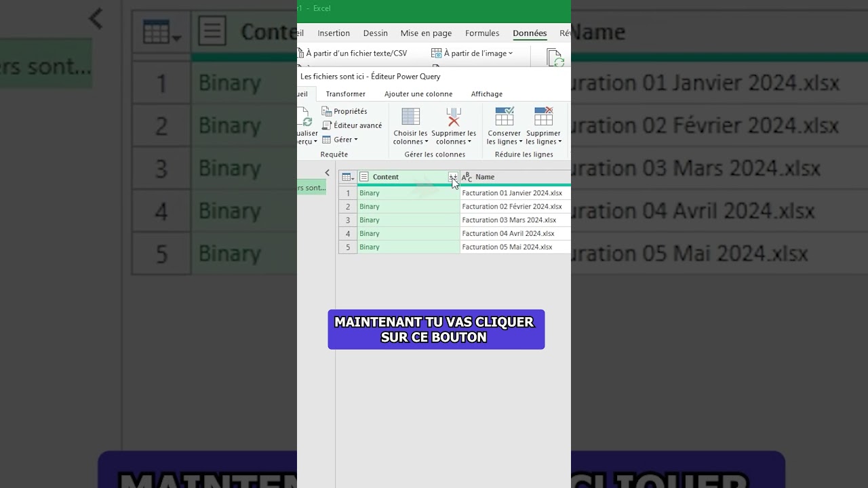Expand the Conserver les lignes dropdown label
The width and height of the screenshot is (868, 488).
(505, 138)
